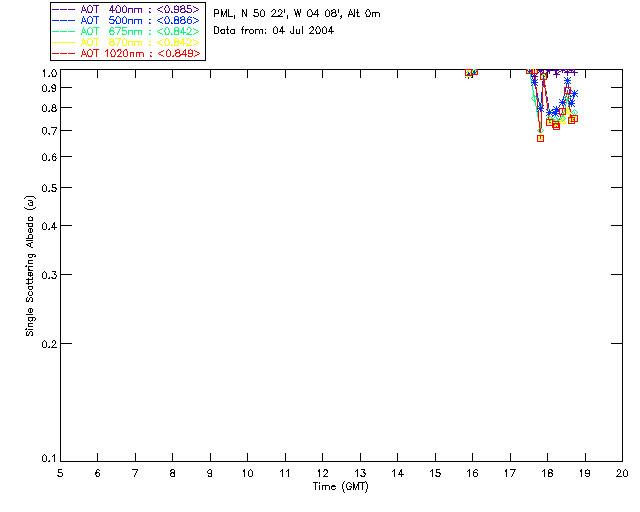Click the rightmost red square data marker
Image resolution: width=640 pixels, height=512 pixels.
click(574, 119)
